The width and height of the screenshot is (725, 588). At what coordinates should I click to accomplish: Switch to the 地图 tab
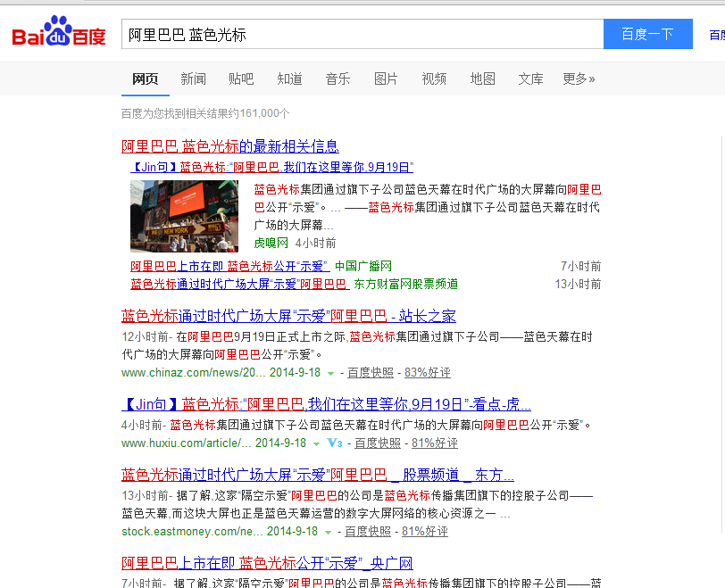(482, 79)
